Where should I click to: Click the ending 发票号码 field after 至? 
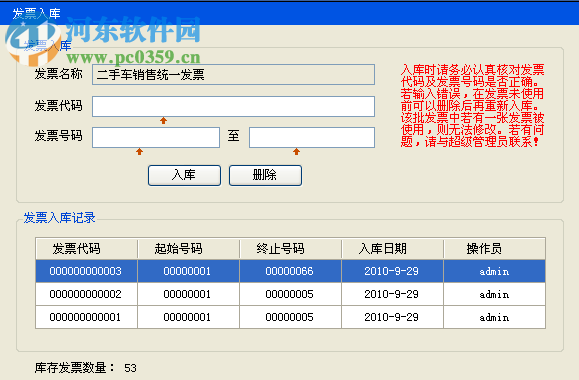pyautogui.click(x=312, y=137)
